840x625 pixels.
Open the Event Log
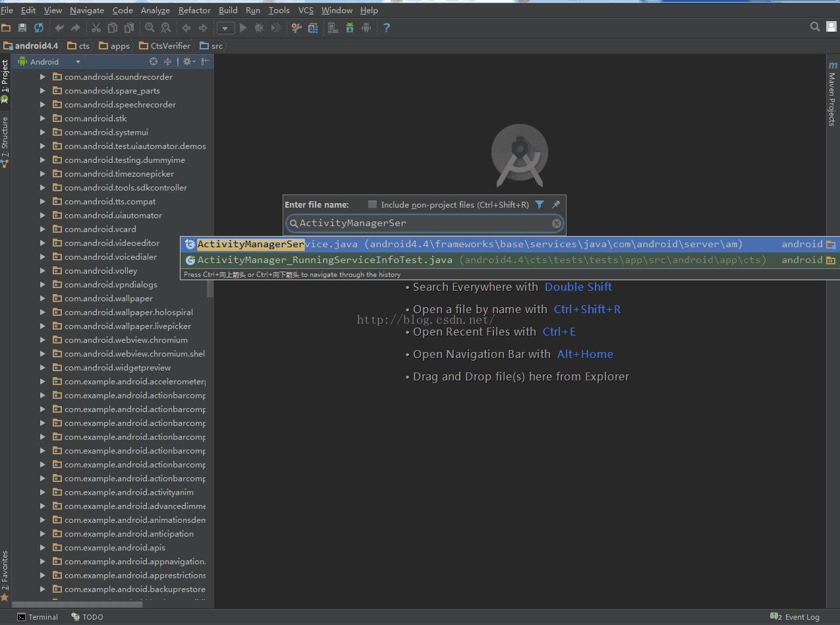[796, 617]
